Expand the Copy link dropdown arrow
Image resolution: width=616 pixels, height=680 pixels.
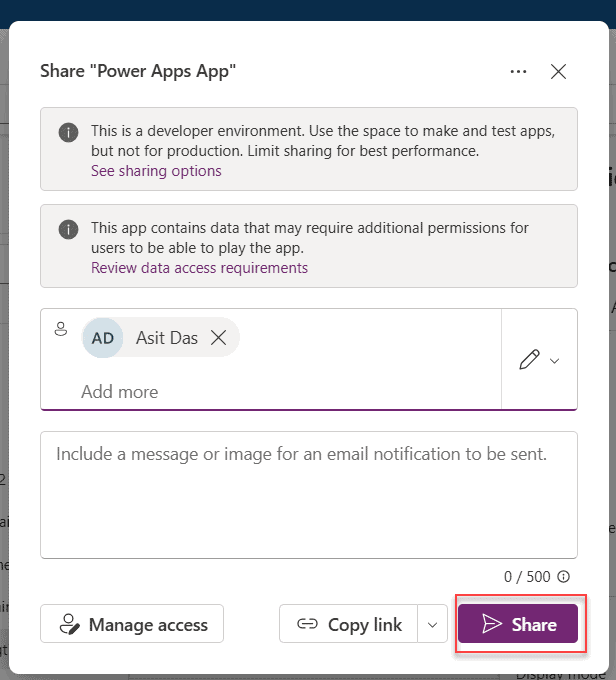tap(433, 624)
